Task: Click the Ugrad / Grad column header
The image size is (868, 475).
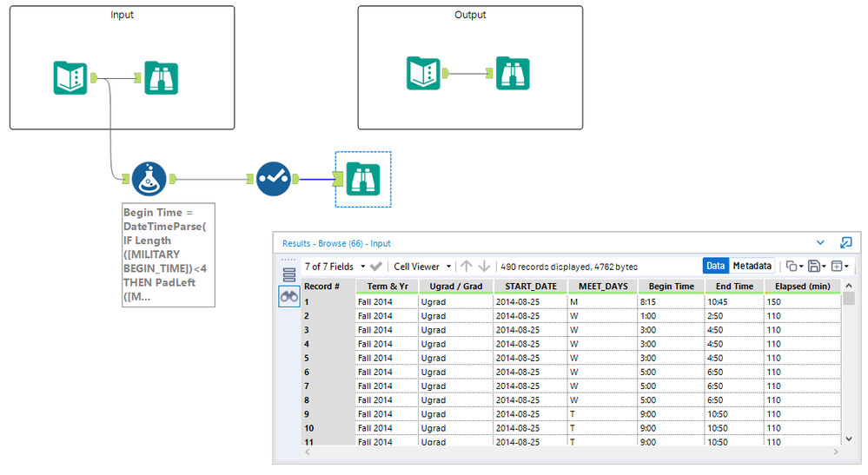Action: (455, 287)
